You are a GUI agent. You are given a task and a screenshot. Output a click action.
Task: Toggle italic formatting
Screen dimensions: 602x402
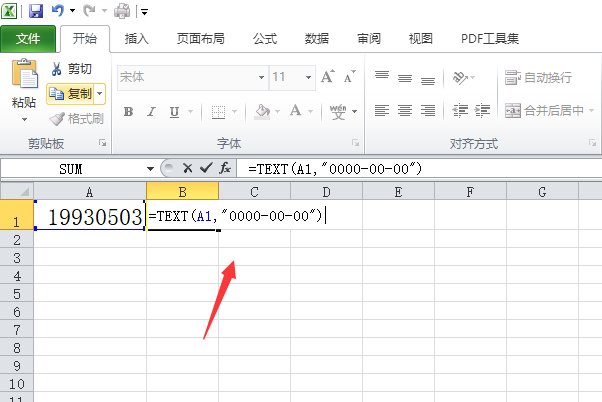150,111
